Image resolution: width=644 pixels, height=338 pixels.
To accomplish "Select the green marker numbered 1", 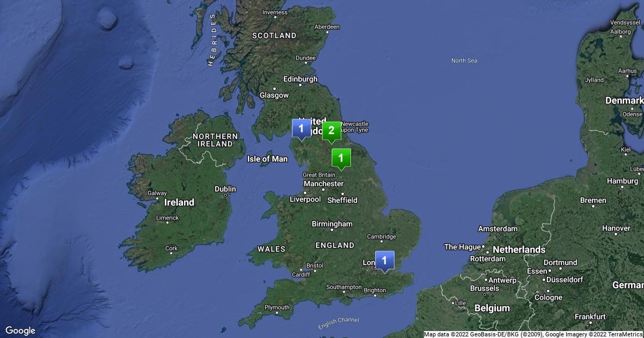I will [x=341, y=159].
